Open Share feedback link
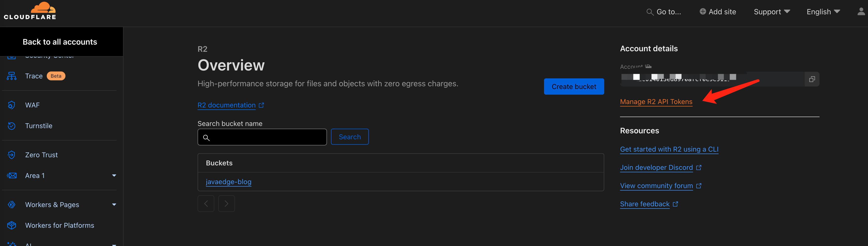Viewport: 868px width, 246px height. [x=645, y=204]
